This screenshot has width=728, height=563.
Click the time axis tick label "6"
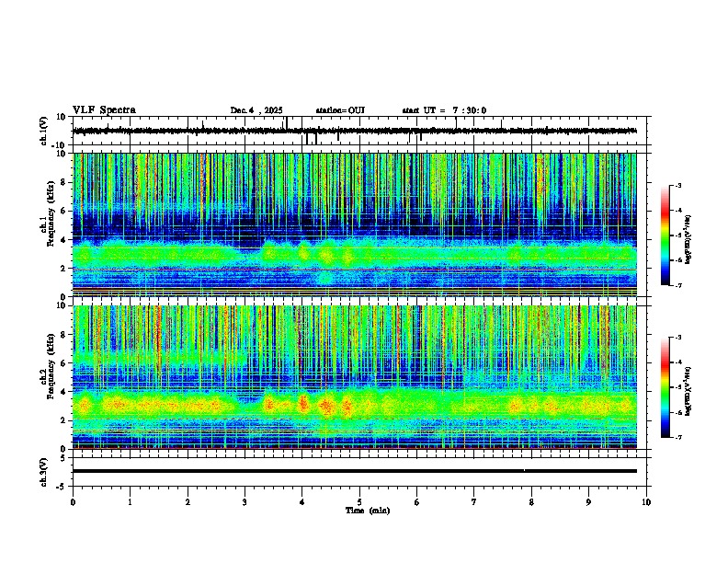tap(417, 502)
